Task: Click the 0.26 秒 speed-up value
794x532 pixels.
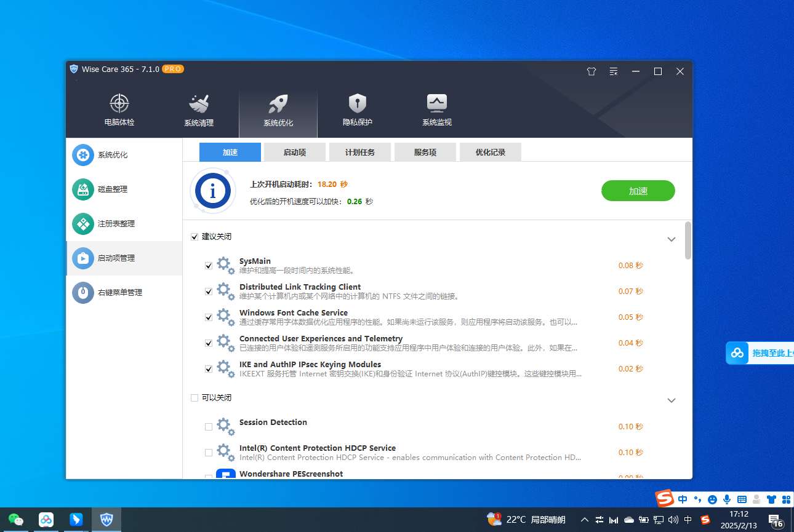Action: tap(360, 201)
